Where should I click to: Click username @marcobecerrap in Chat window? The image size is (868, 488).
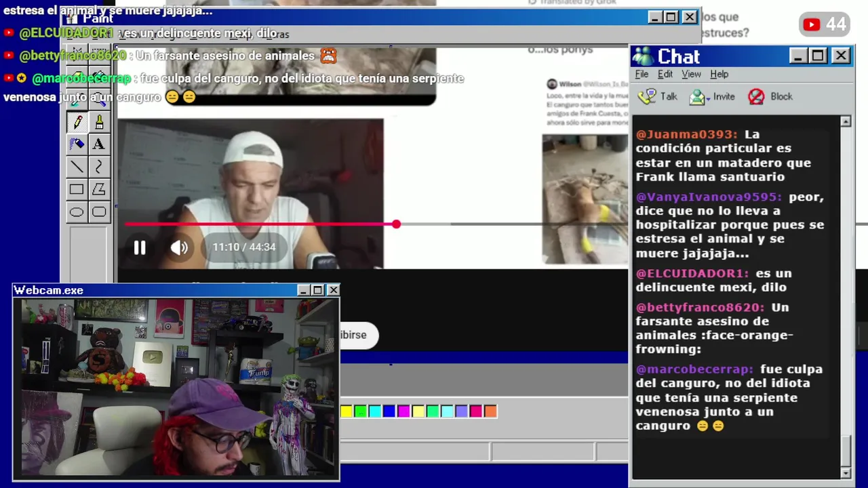(x=694, y=369)
